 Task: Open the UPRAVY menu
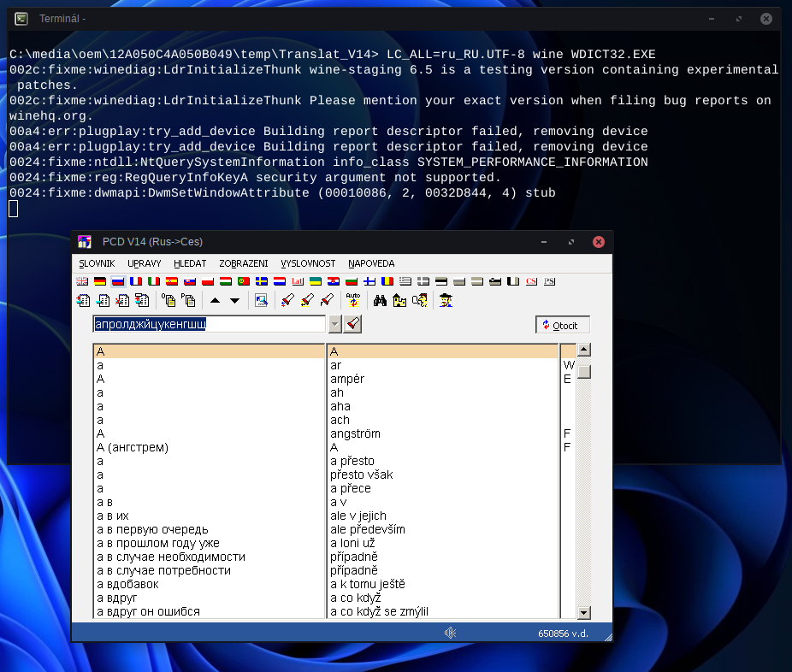[x=145, y=263]
